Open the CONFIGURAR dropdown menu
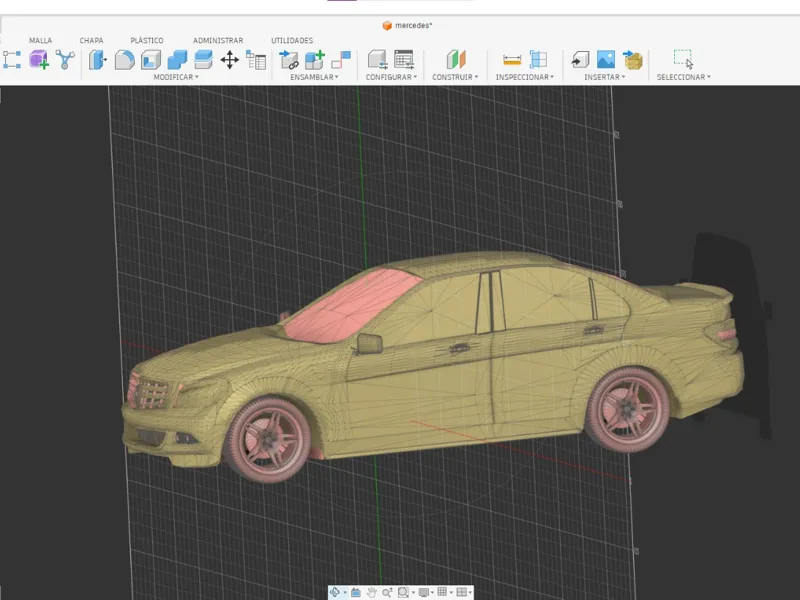 click(x=391, y=77)
